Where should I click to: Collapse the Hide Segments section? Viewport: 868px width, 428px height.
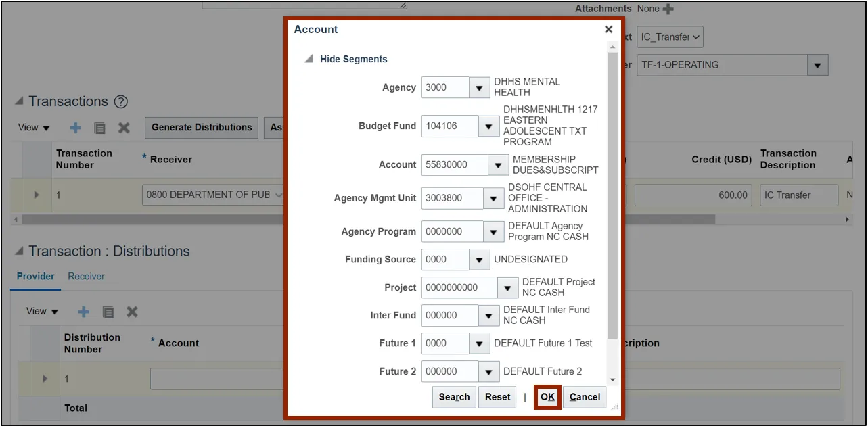(309, 59)
